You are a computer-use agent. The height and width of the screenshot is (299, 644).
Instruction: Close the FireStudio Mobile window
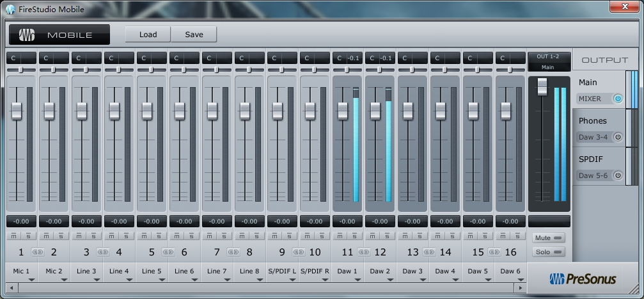pyautogui.click(x=624, y=6)
